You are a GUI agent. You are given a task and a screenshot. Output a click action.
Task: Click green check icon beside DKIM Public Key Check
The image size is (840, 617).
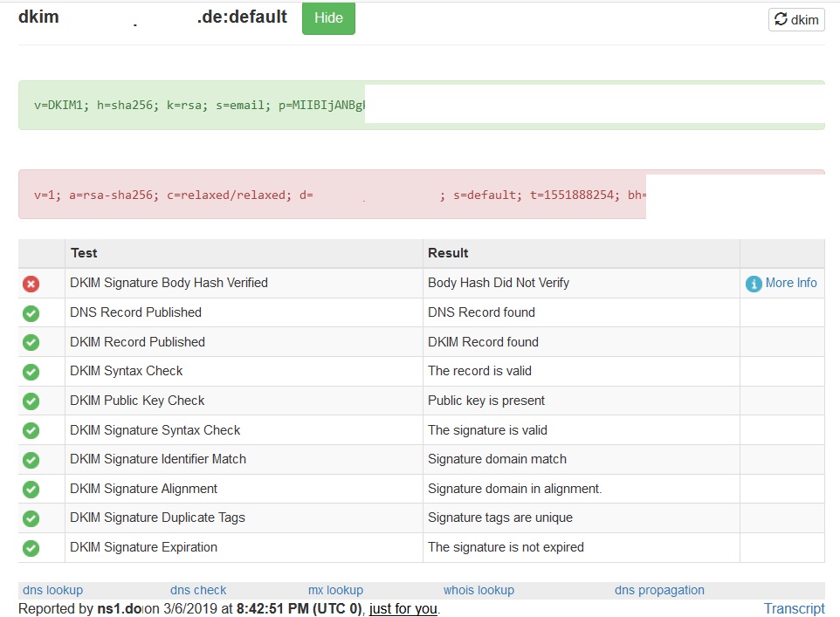[x=31, y=401]
